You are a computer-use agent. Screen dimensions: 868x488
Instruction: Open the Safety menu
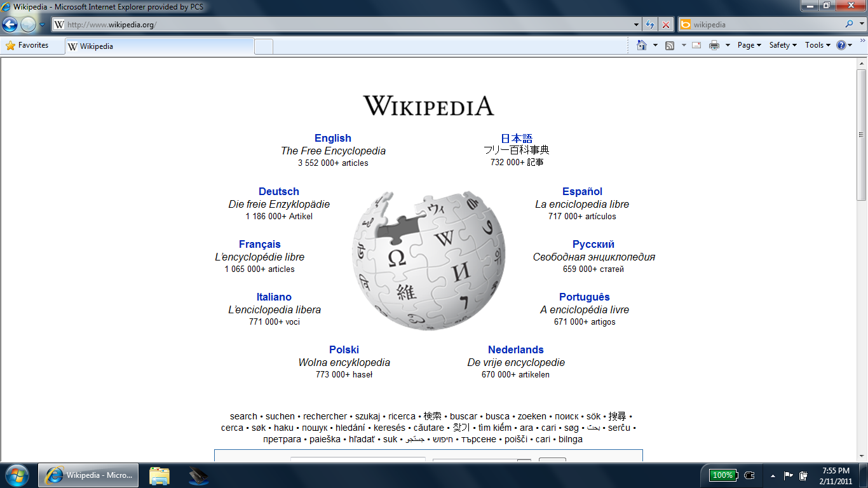coord(783,45)
